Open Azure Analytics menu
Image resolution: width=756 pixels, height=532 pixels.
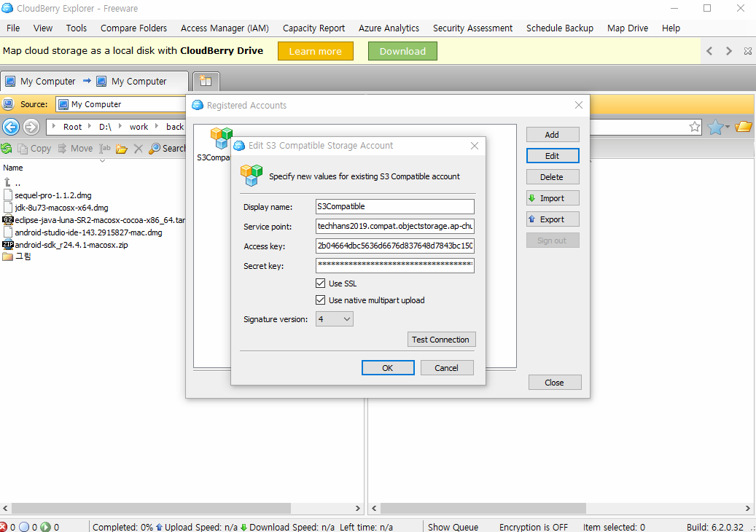(x=389, y=28)
